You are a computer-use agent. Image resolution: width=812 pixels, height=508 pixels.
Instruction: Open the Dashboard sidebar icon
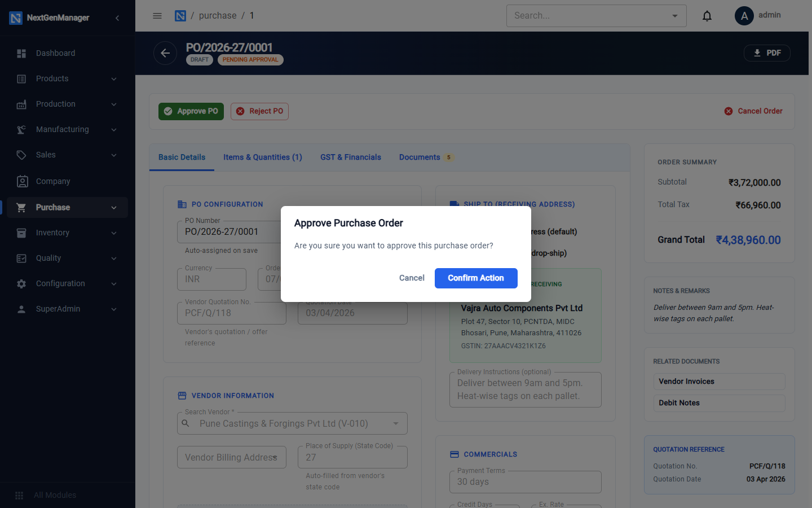pos(21,53)
